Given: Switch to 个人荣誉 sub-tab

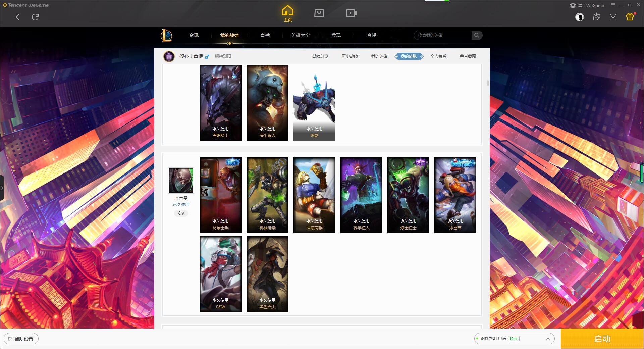Looking at the screenshot, I should click(x=438, y=56).
